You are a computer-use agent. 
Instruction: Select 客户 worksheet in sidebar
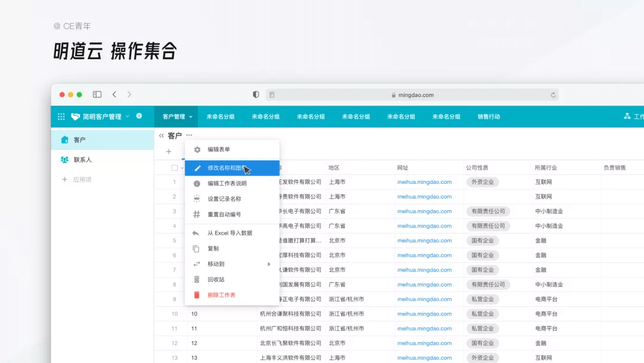(x=103, y=140)
